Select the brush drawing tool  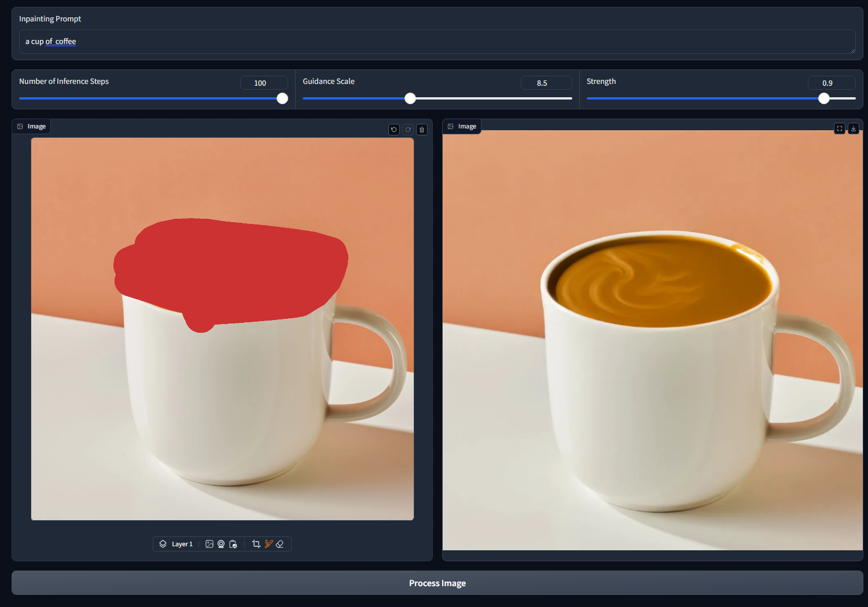pyautogui.click(x=269, y=544)
